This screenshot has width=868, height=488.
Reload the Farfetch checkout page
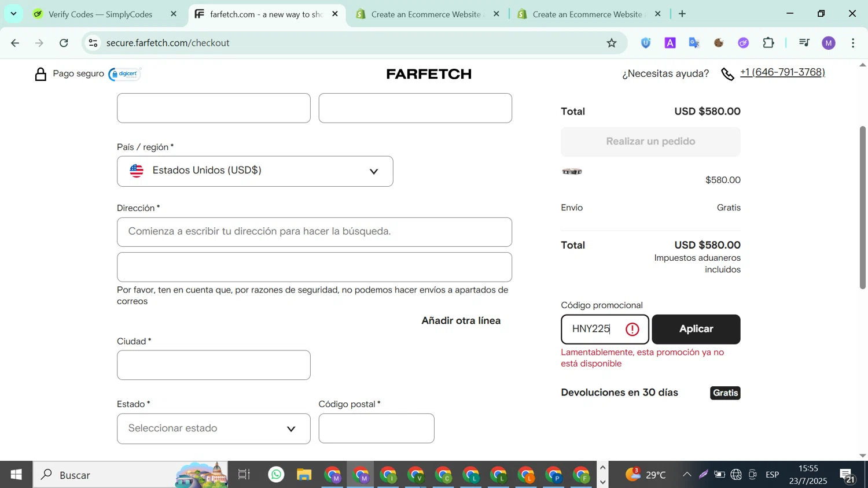[x=64, y=43]
